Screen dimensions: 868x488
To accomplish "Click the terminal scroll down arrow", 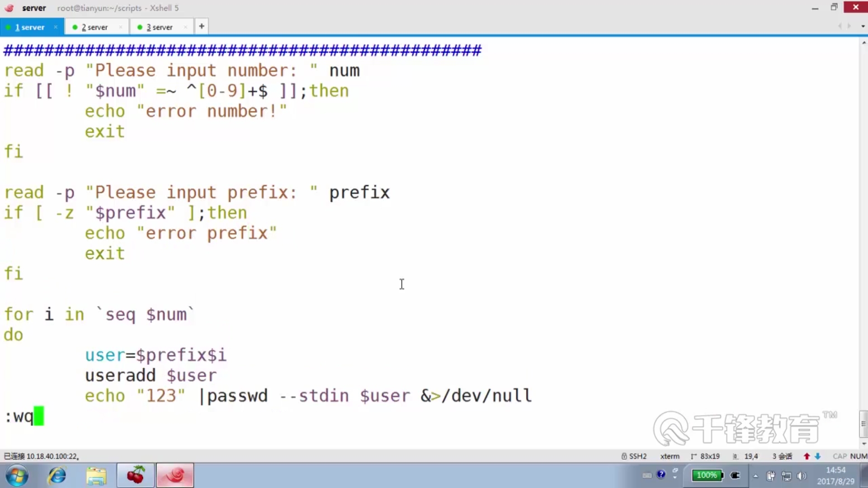I will (864, 444).
